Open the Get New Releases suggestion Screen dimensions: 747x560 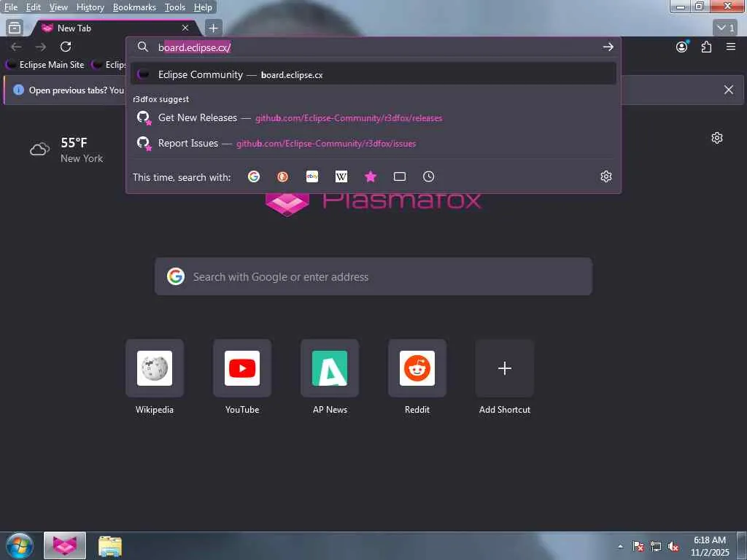tap(373, 117)
